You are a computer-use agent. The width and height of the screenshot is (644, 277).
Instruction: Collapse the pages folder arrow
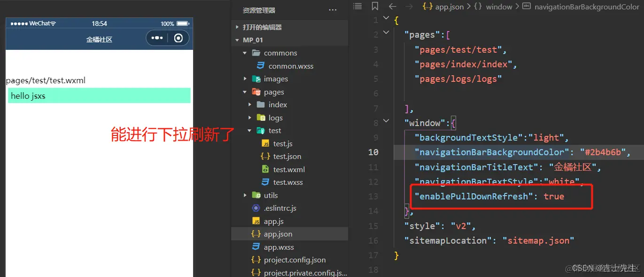point(245,92)
